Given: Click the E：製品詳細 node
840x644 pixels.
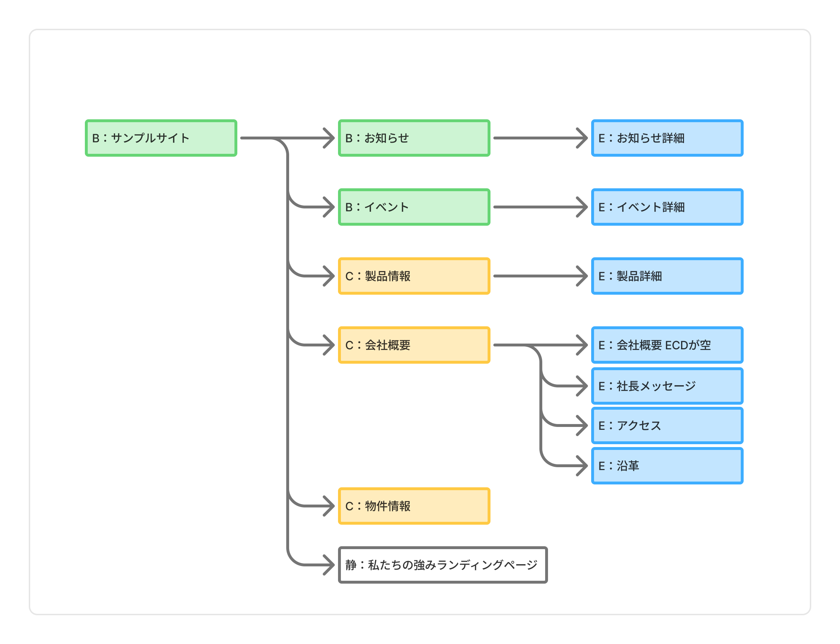Looking at the screenshot, I should 667,276.
